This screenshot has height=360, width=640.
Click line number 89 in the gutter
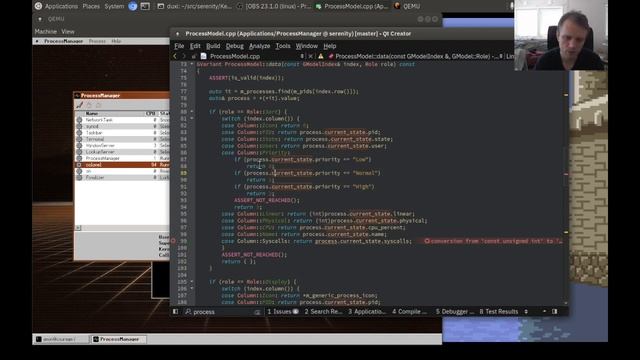[183, 173]
